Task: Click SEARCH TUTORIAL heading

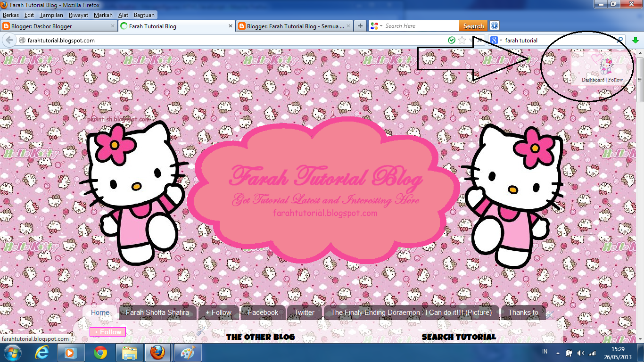Action: (459, 337)
